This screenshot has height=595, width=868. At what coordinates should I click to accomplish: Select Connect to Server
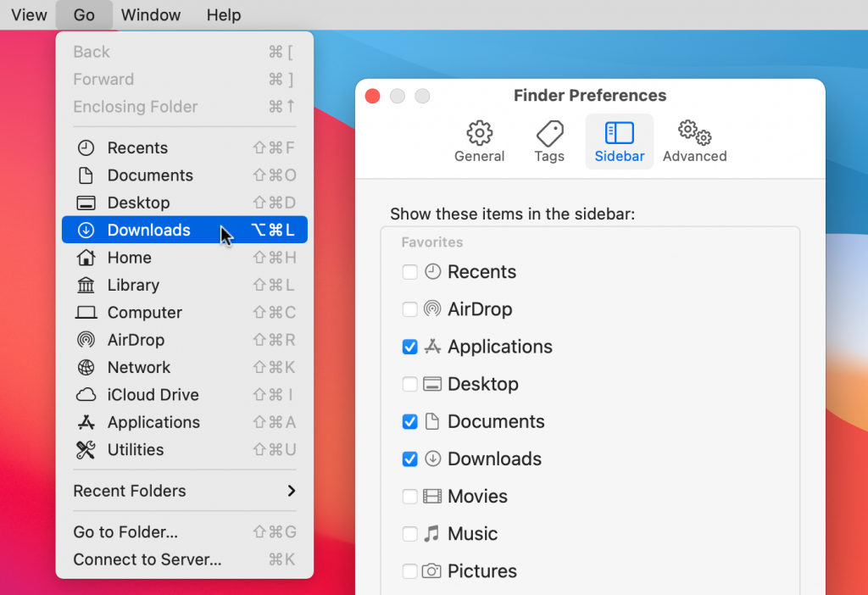pyautogui.click(x=147, y=559)
